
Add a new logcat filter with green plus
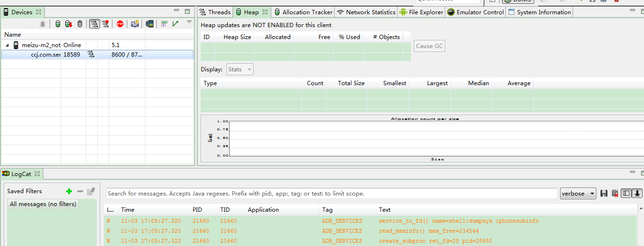(x=69, y=191)
